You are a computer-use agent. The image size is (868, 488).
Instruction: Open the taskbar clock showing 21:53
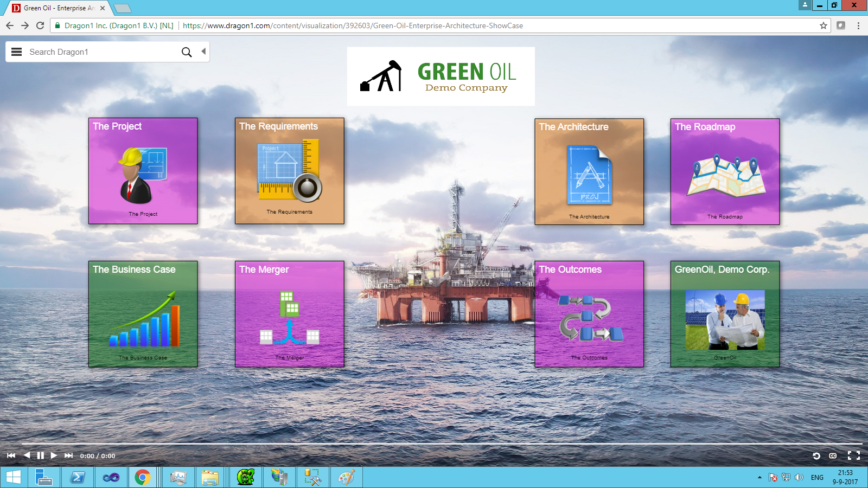click(x=845, y=477)
